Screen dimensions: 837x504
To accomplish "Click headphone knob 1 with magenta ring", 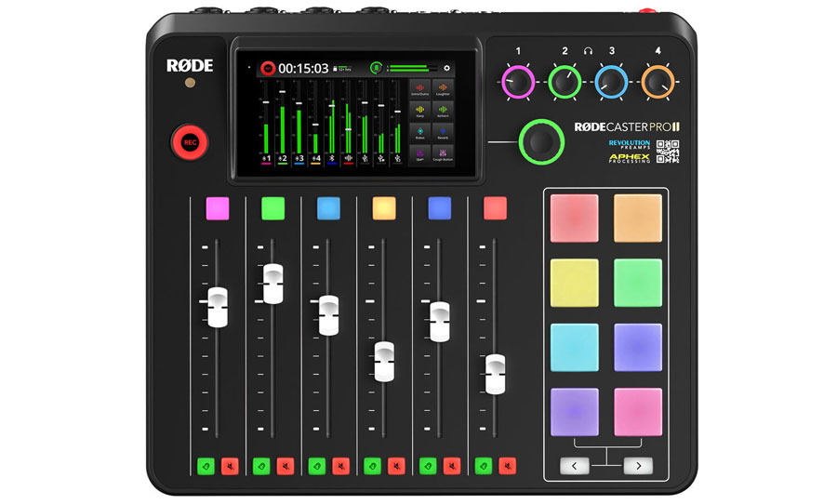I will pyautogui.click(x=518, y=82).
